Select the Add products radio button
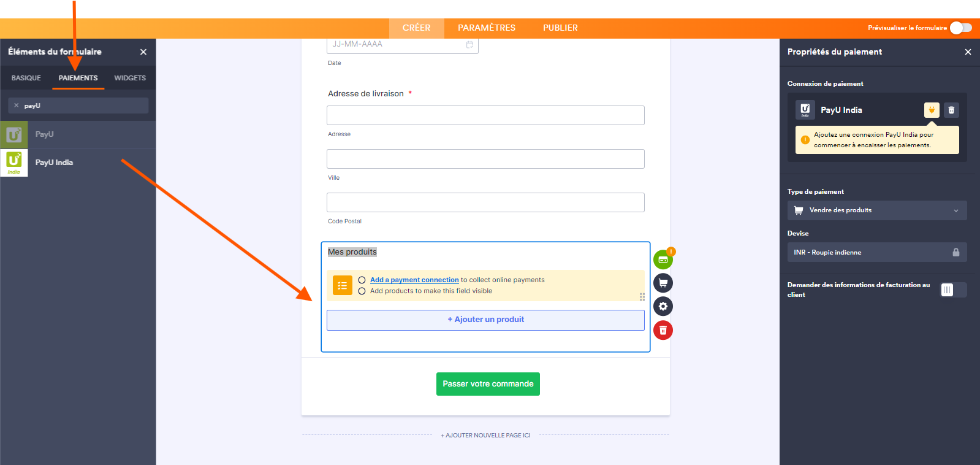The height and width of the screenshot is (465, 980). click(362, 291)
